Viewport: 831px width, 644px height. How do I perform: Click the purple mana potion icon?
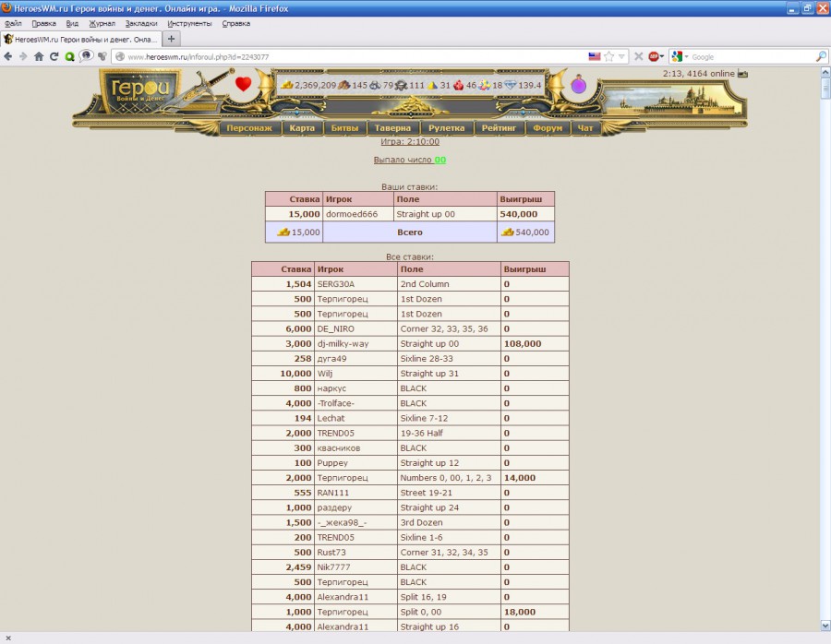tap(579, 86)
